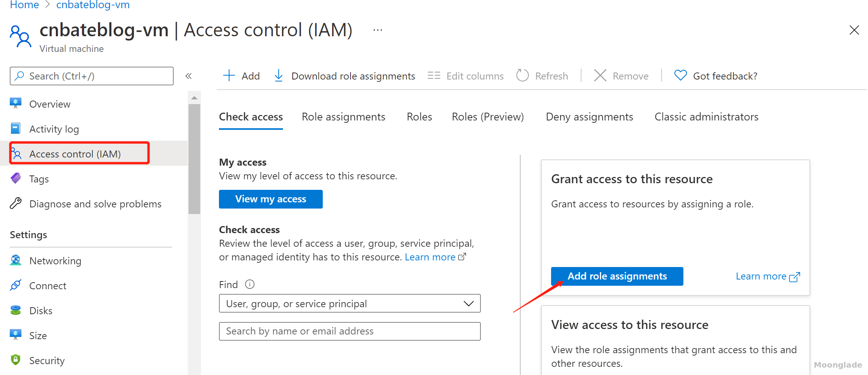Close the Access control blade

coord(854,30)
